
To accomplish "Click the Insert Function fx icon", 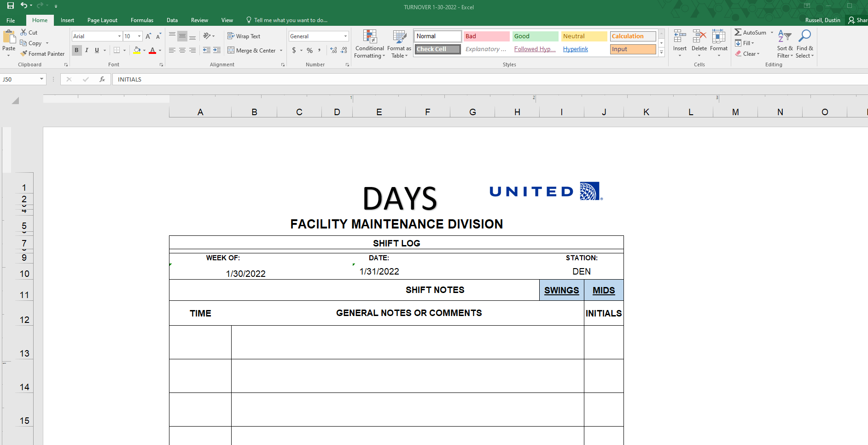I will click(x=102, y=79).
